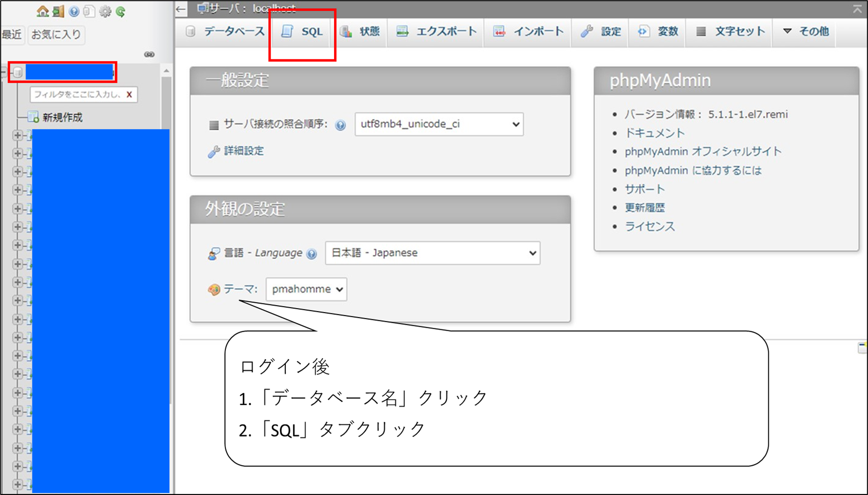Clear the filter with the X icon
The image size is (868, 495).
[x=129, y=94]
